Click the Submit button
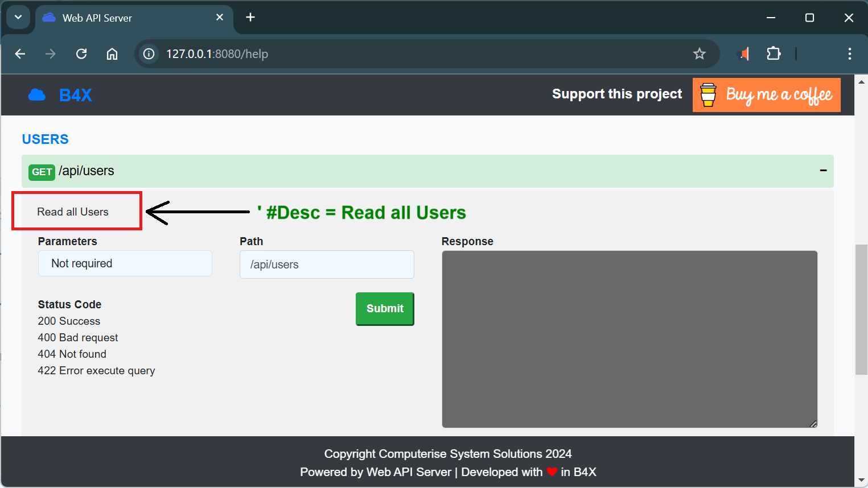This screenshot has height=488, width=868. 385,308
